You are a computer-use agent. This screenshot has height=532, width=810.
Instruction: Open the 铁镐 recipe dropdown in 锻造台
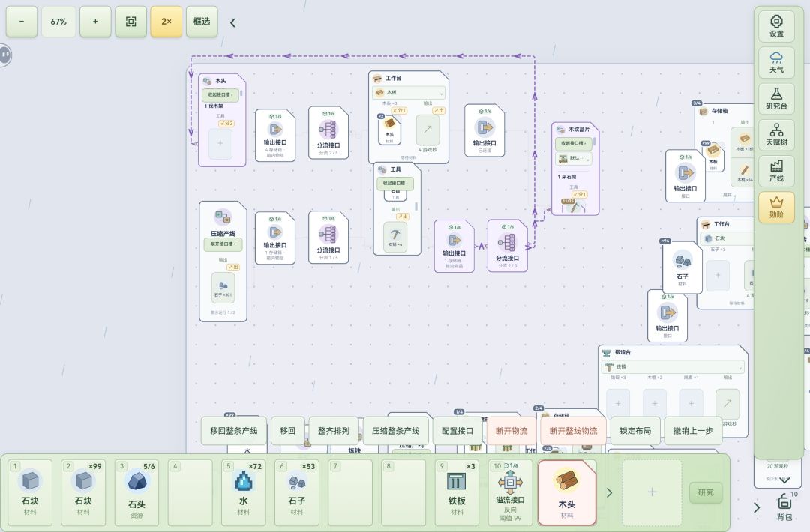click(x=673, y=367)
